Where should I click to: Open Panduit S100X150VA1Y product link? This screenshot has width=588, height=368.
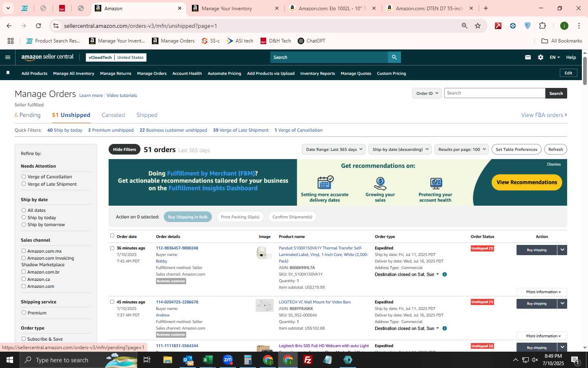[x=323, y=254]
